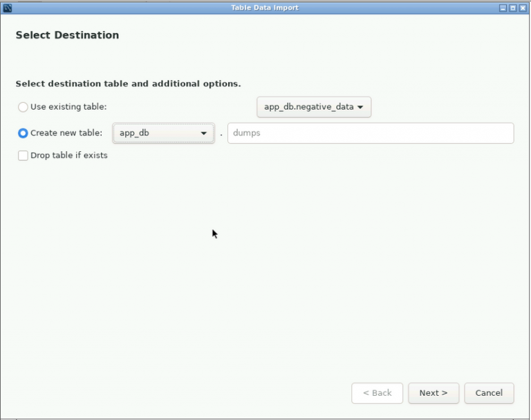Select the Use existing table radio button

pos(23,107)
